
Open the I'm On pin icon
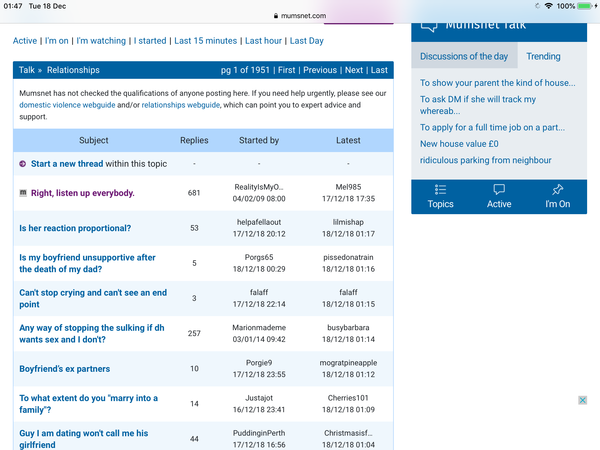pos(558,189)
